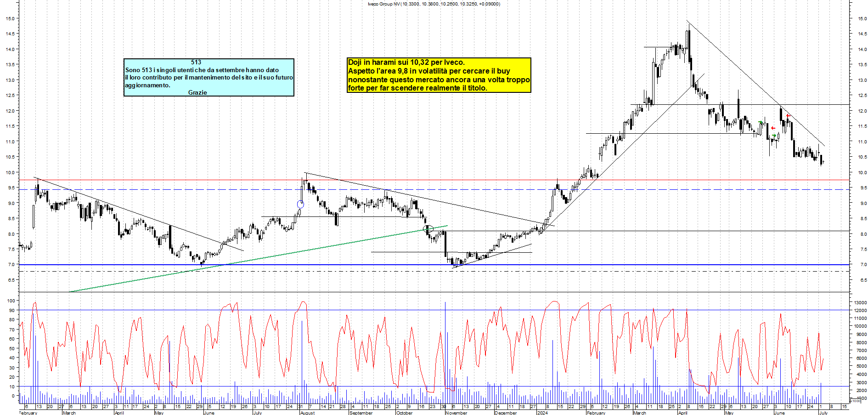868x415 pixels.
Task: Click the "October" month label
Action: tap(405, 413)
